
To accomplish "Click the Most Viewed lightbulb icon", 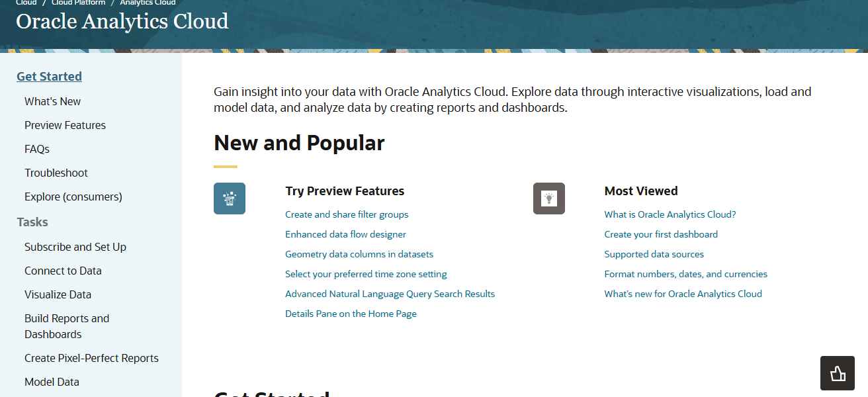I will coord(549,198).
